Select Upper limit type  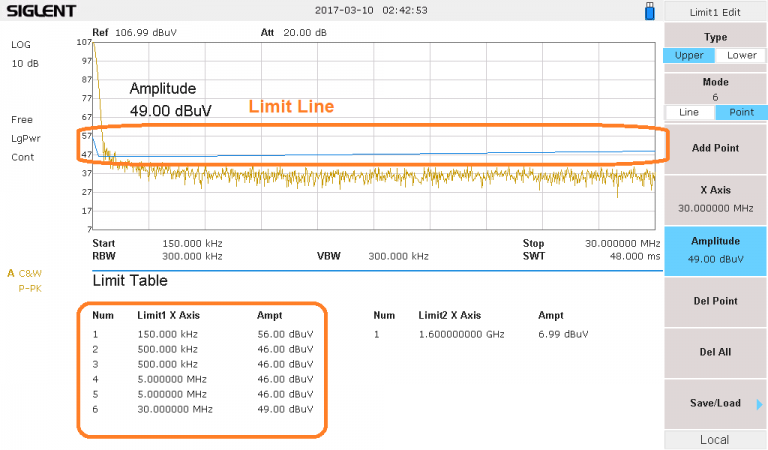[x=689, y=56]
